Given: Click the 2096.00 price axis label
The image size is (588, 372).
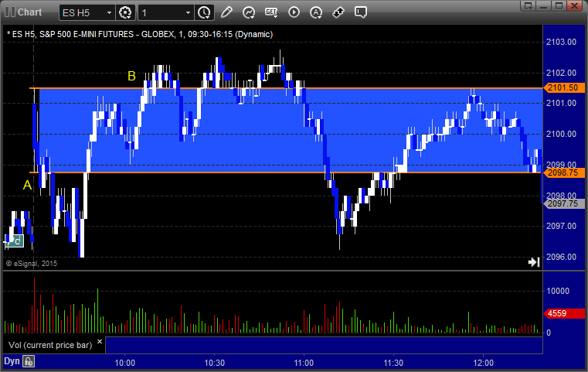Looking at the screenshot, I should click(x=561, y=257).
